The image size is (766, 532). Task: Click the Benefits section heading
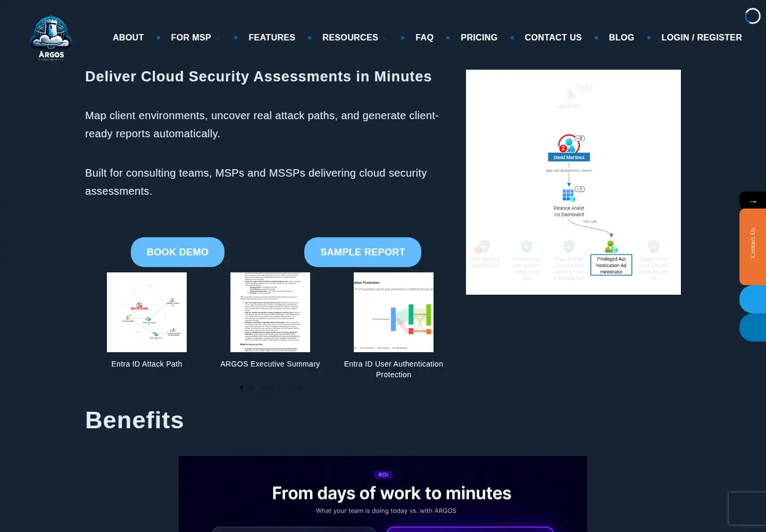[x=135, y=420]
